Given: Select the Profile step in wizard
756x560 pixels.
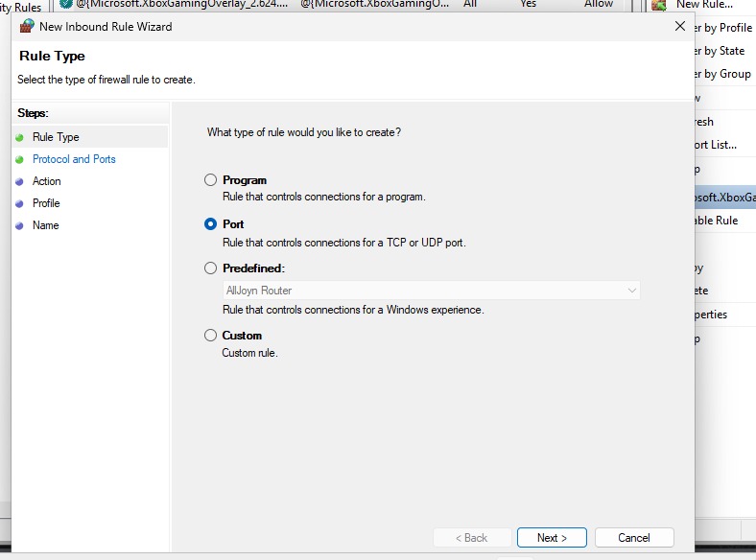Looking at the screenshot, I should [x=46, y=203].
